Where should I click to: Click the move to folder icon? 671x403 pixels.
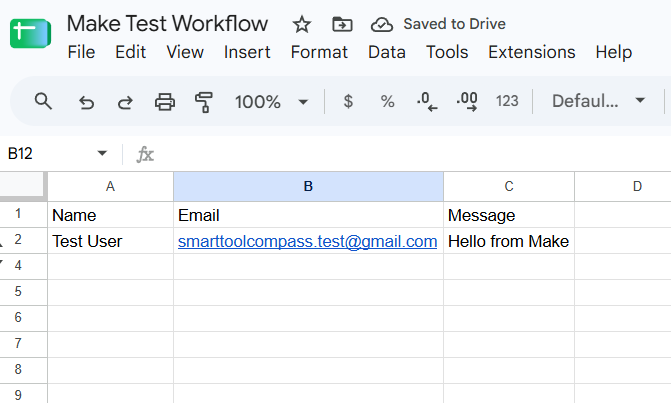click(x=342, y=24)
